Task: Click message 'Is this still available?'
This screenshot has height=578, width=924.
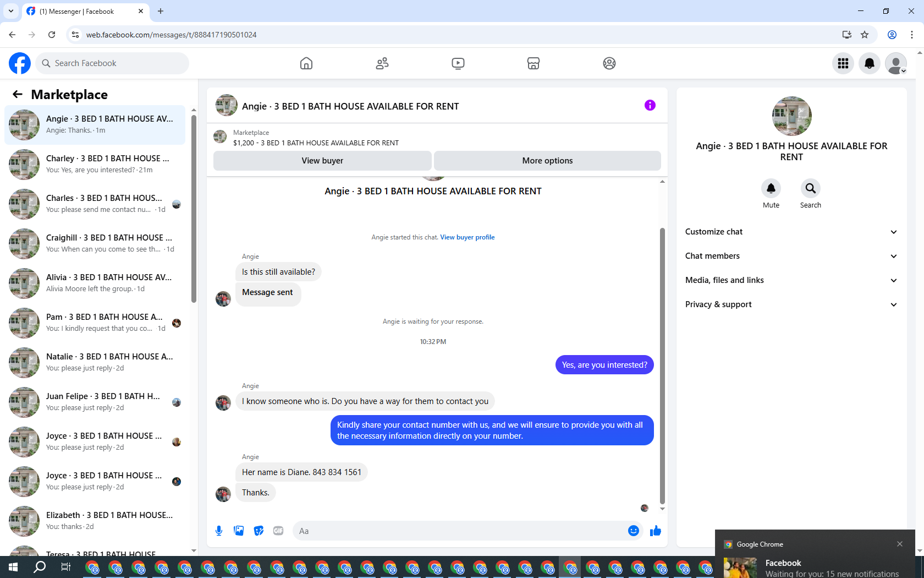Action: [278, 272]
